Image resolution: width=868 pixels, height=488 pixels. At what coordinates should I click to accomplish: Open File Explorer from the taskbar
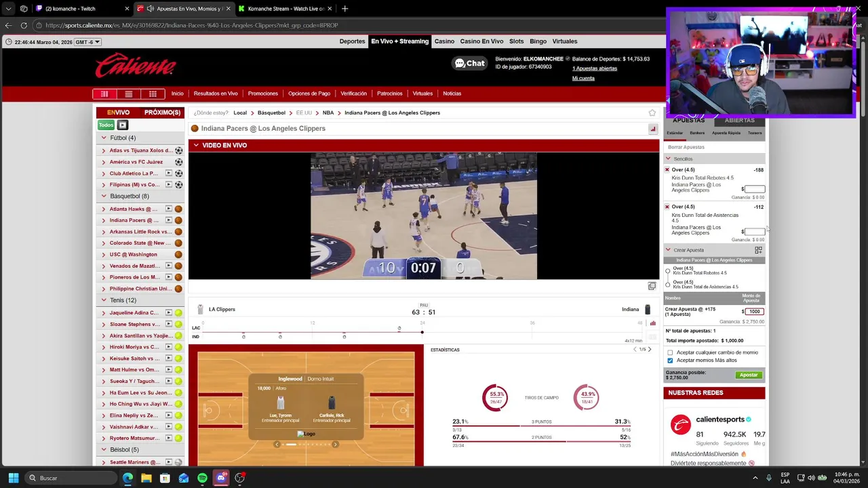(146, 478)
